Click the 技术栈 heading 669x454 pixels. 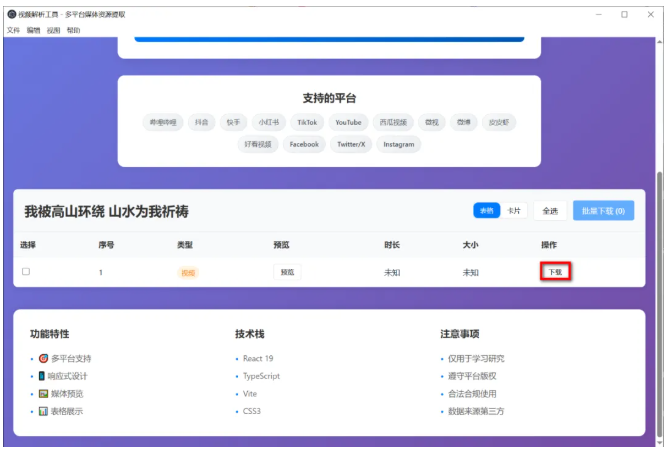250,334
